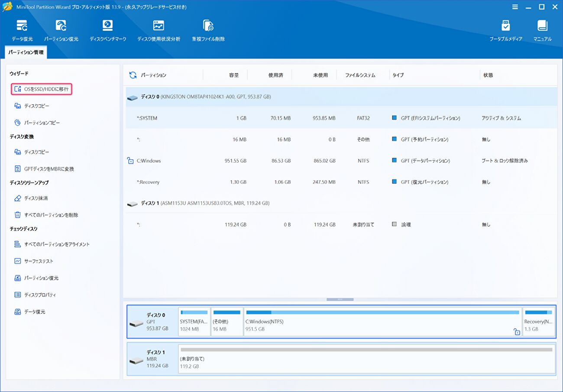
Task: Open the マニュアル
Action: pyautogui.click(x=542, y=30)
